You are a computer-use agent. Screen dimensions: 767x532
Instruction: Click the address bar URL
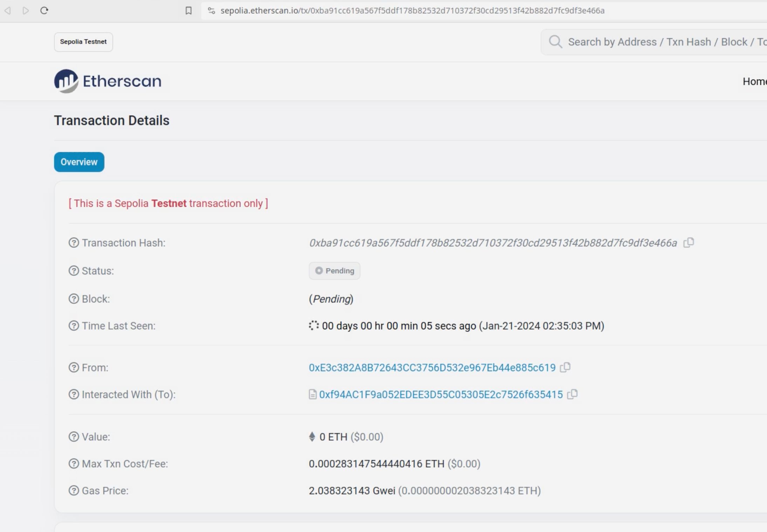click(x=412, y=11)
